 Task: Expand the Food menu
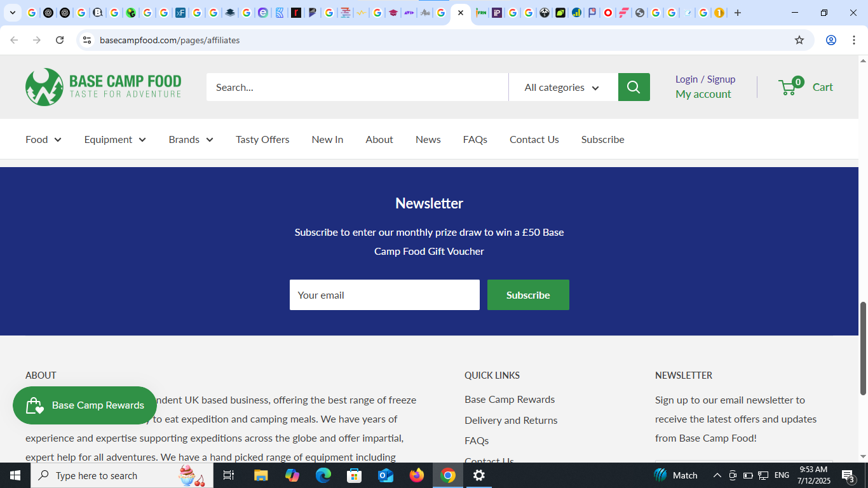click(43, 139)
